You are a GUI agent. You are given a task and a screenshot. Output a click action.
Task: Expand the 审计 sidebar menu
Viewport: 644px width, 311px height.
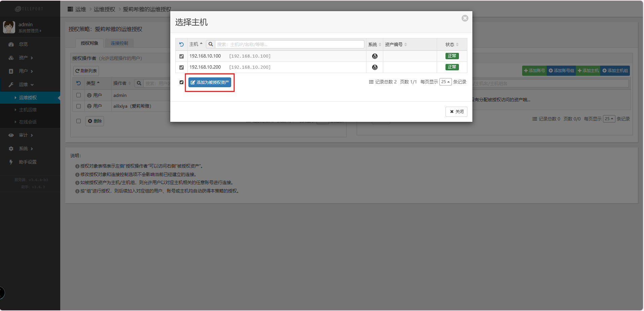point(24,135)
